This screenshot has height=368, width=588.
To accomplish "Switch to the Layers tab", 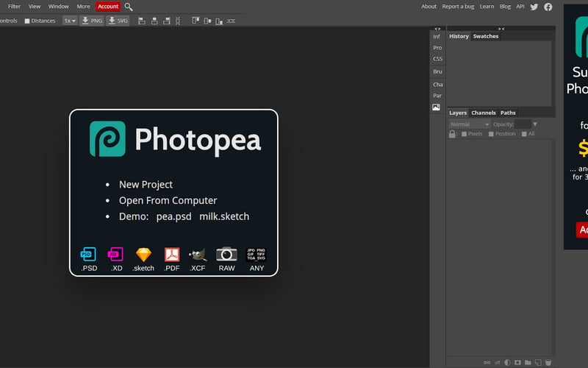I will pyautogui.click(x=458, y=113).
